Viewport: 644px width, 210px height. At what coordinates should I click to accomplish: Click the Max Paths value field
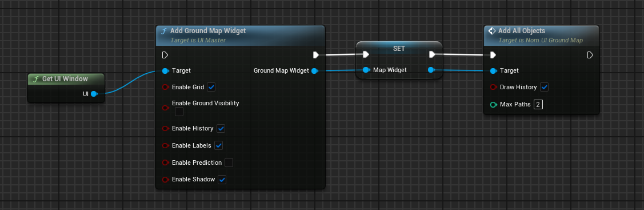pos(538,104)
